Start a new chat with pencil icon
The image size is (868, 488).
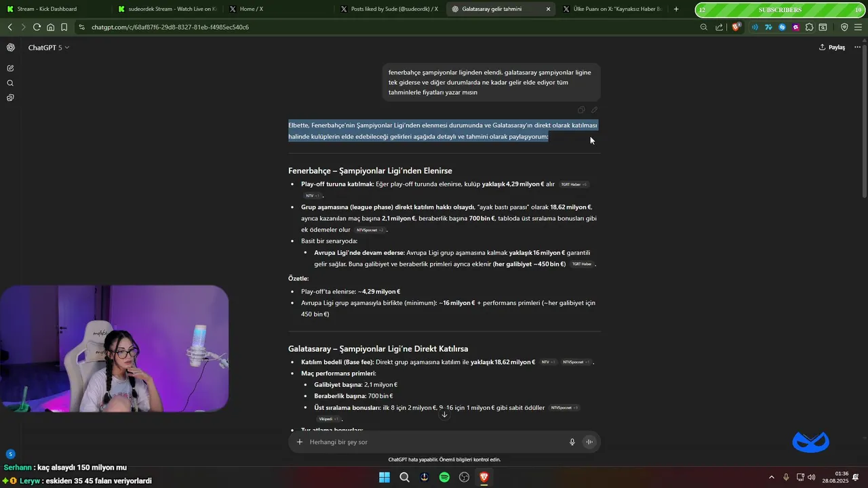pyautogui.click(x=10, y=68)
